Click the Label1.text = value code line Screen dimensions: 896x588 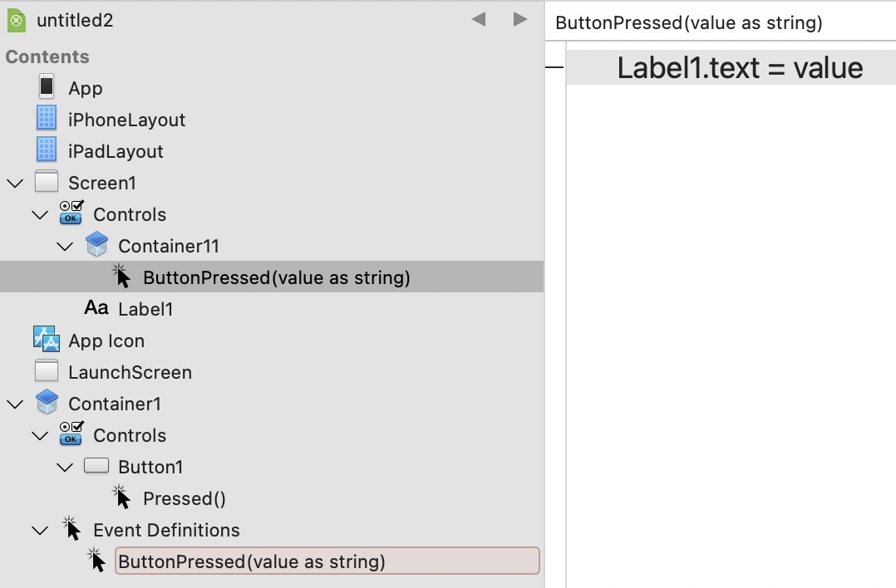pyautogui.click(x=739, y=68)
